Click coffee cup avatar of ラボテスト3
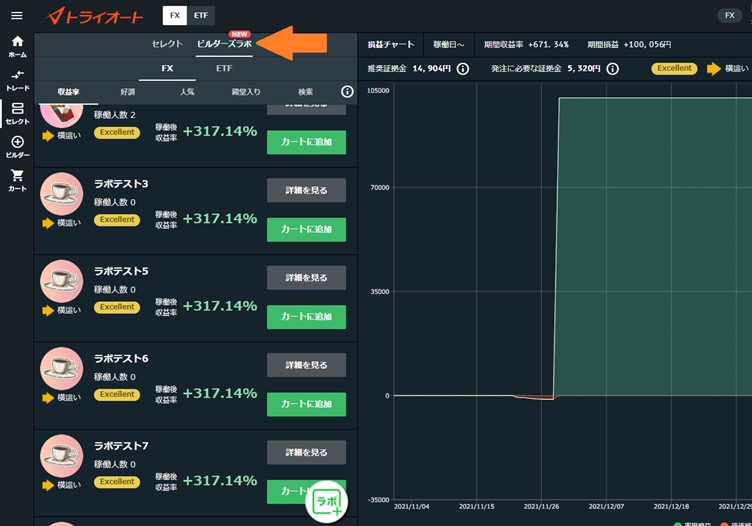Screen dimensions: 752x526 61,194
